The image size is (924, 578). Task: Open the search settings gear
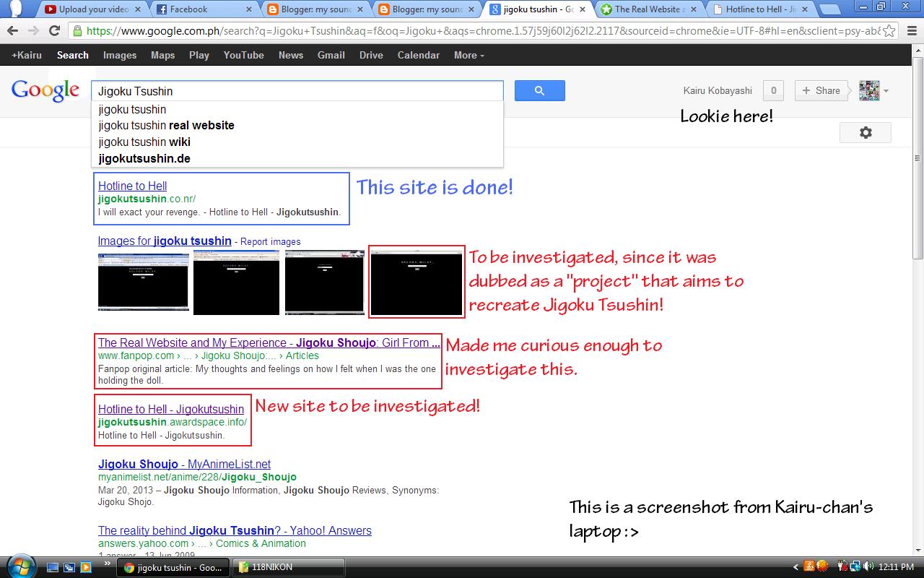866,133
